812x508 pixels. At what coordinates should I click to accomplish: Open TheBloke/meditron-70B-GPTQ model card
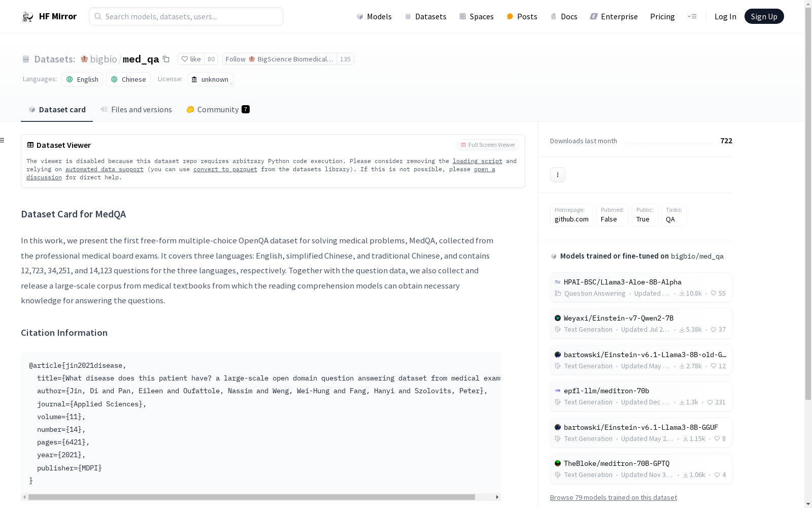coord(641,469)
